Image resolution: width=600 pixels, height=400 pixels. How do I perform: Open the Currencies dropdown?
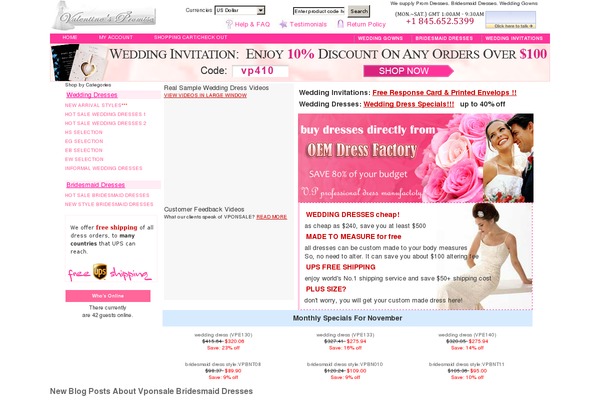pyautogui.click(x=240, y=10)
